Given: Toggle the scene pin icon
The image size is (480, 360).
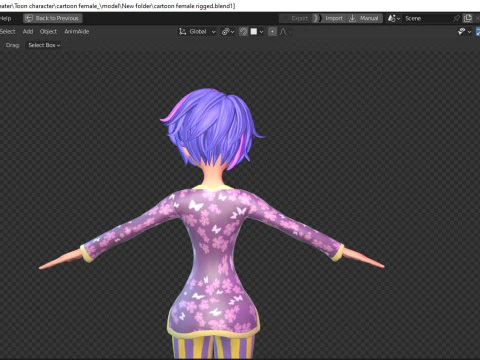Looking at the screenshot, I should 456,18.
